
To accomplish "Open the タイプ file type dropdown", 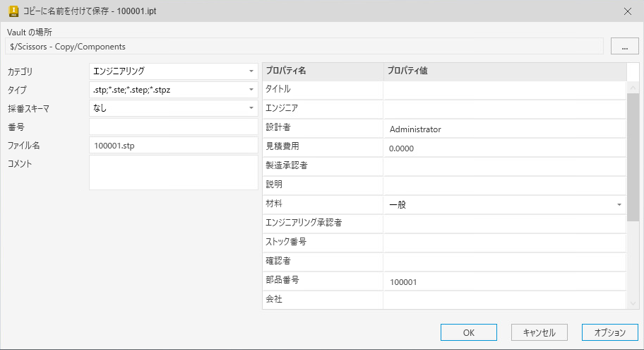I will [251, 90].
